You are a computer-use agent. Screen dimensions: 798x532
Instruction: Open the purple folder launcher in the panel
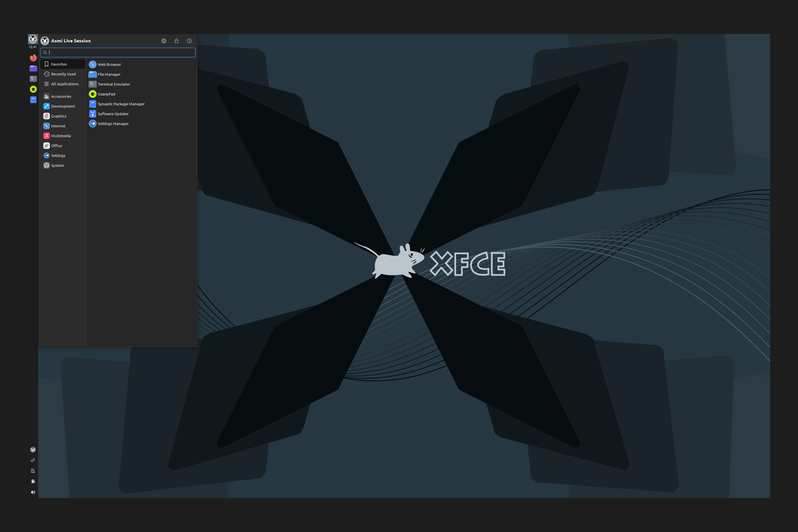pyautogui.click(x=33, y=68)
